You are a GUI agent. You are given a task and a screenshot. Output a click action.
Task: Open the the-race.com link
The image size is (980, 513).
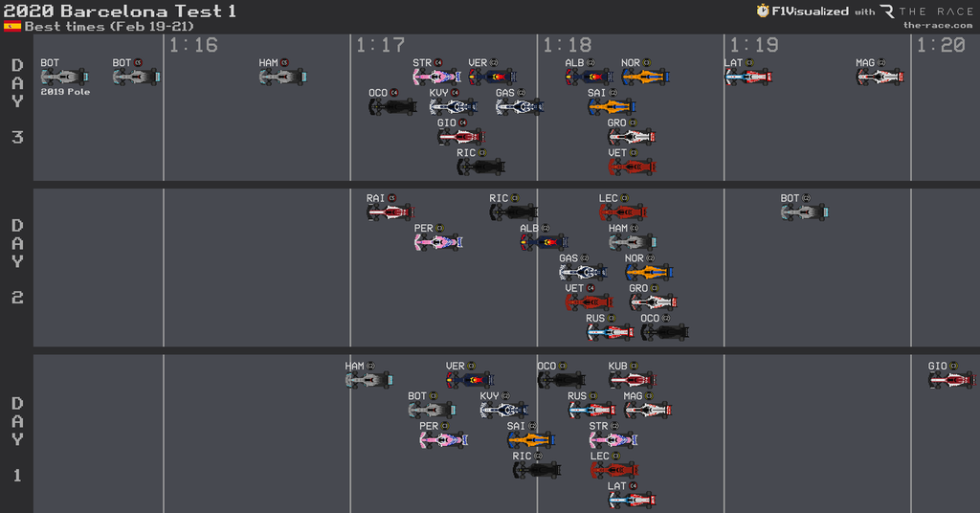(938, 26)
